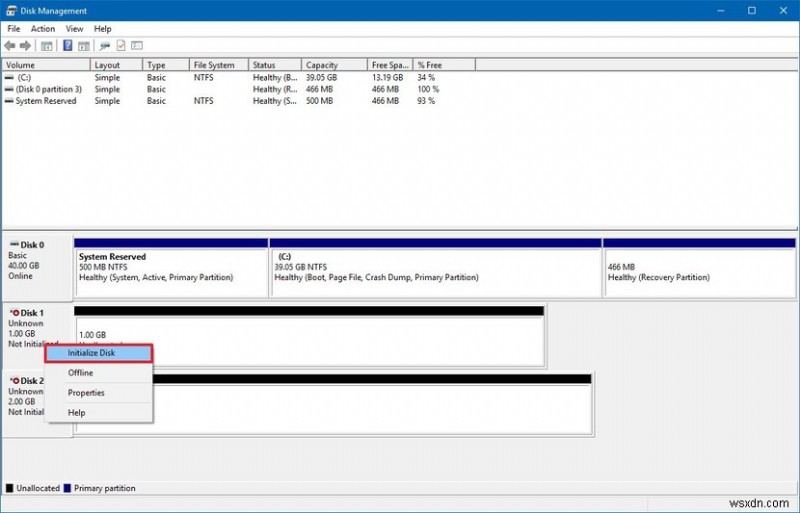Sort by the % Free column header
The image size is (800, 513).
[x=444, y=65]
